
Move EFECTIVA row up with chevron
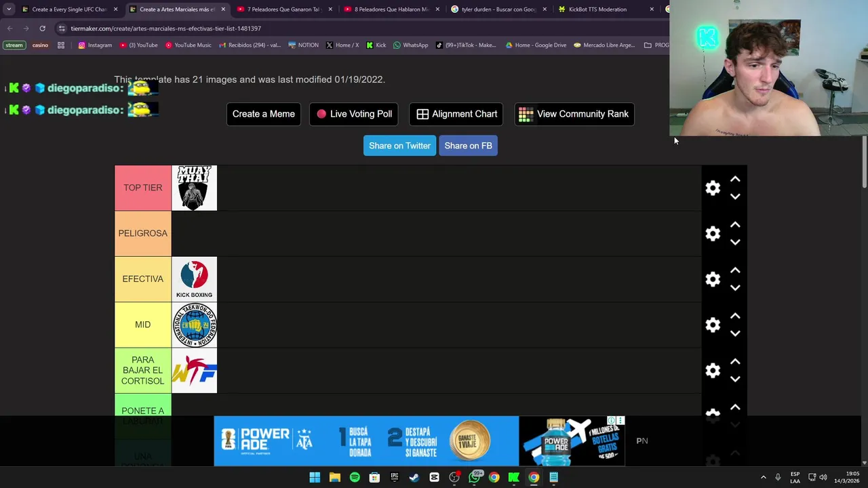pyautogui.click(x=735, y=270)
